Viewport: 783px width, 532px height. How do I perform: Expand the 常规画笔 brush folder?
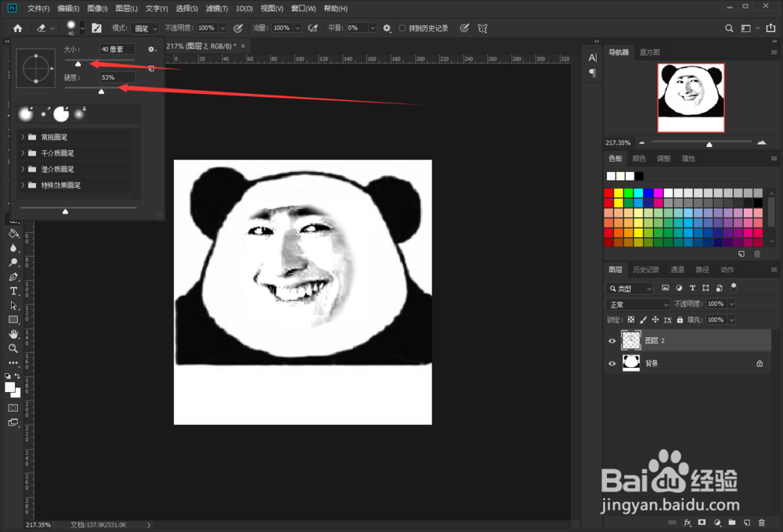pyautogui.click(x=23, y=137)
